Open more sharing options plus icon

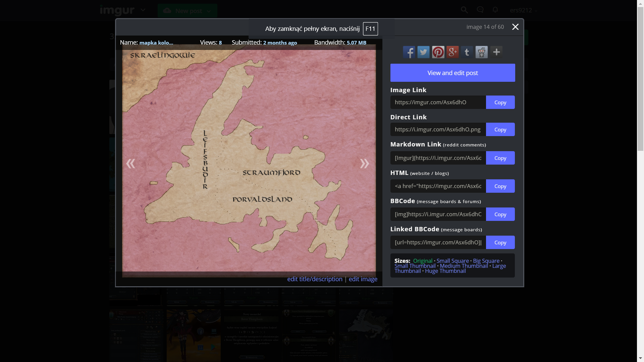click(x=496, y=52)
